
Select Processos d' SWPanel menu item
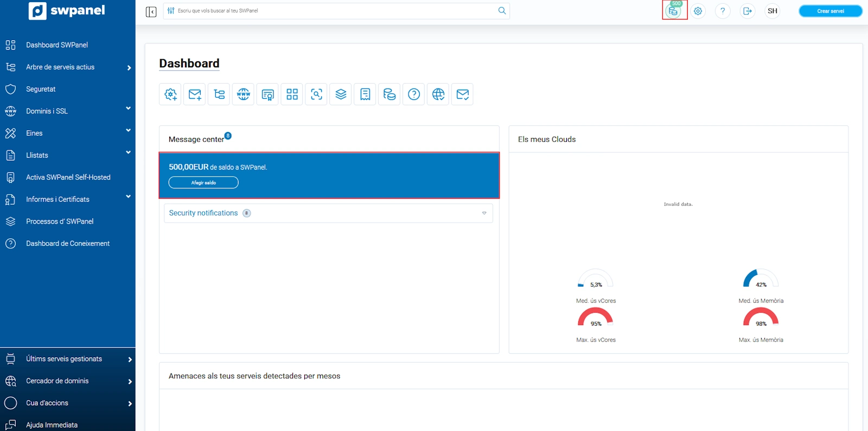tap(60, 221)
